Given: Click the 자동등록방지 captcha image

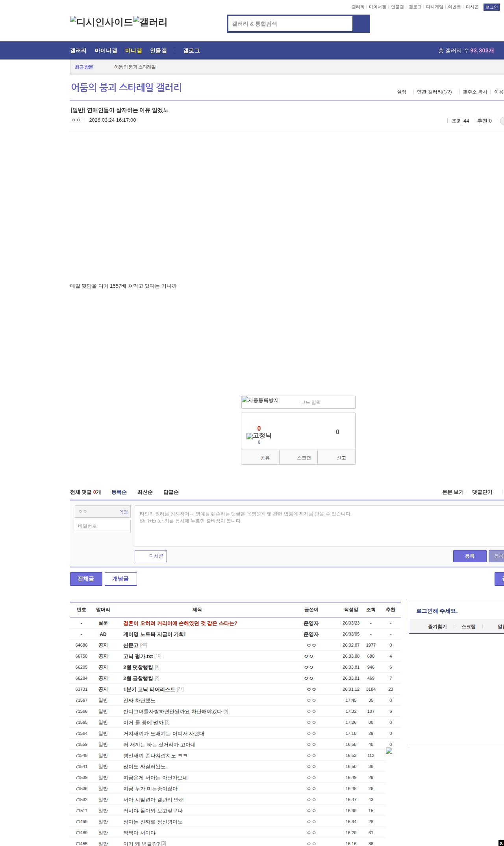Looking at the screenshot, I should click(x=260, y=401).
